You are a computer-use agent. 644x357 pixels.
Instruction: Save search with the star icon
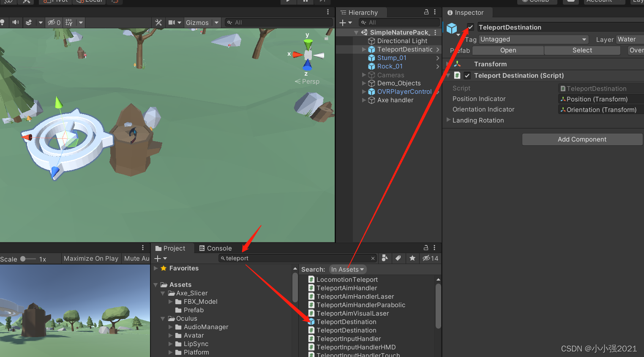tap(412, 258)
